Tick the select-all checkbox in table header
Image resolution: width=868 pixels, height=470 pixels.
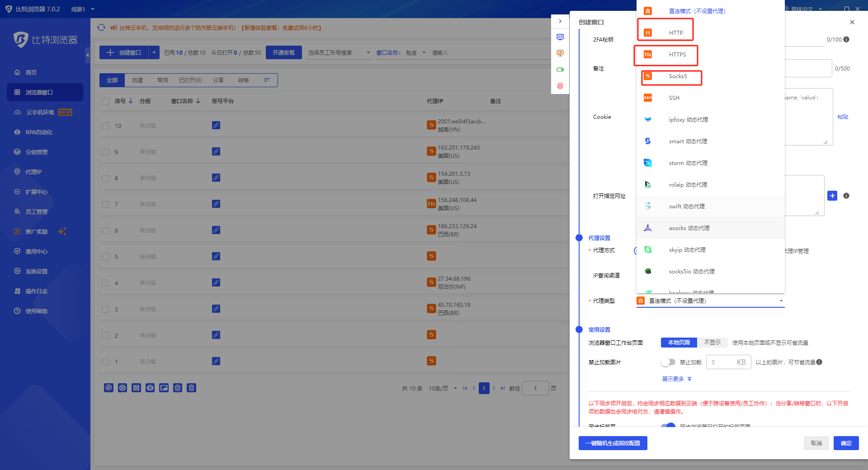pos(105,102)
